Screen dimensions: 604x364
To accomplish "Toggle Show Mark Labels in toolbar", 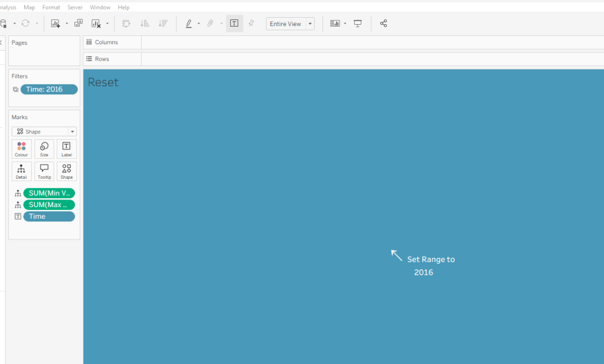I will click(x=234, y=24).
